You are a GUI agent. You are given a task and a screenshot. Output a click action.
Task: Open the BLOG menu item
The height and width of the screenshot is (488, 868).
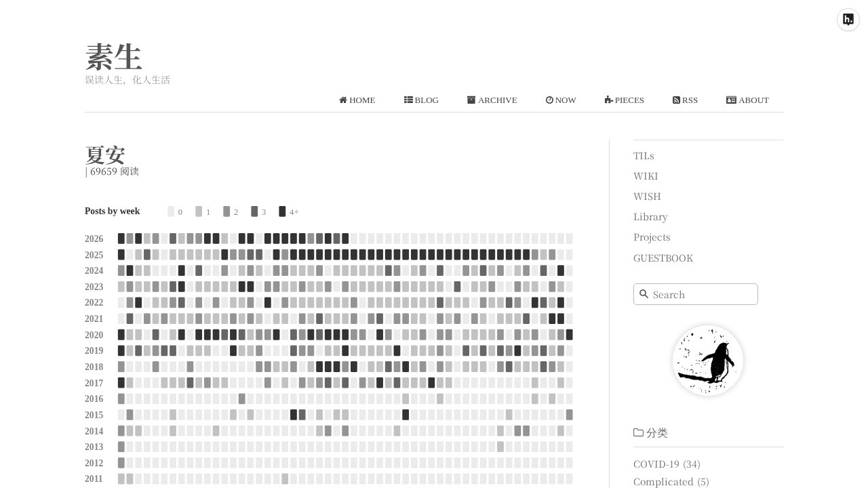(x=421, y=100)
